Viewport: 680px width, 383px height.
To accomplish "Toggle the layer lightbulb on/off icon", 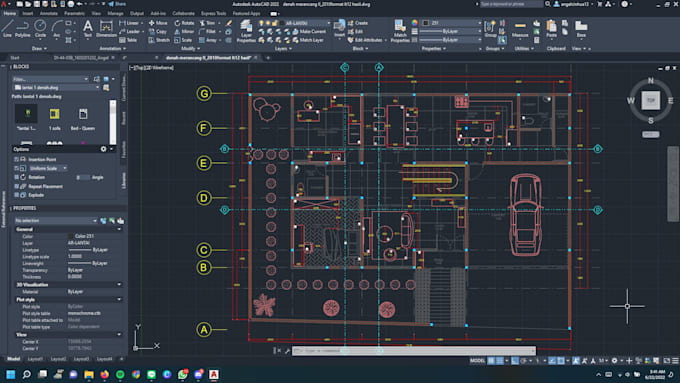I will 262,23.
